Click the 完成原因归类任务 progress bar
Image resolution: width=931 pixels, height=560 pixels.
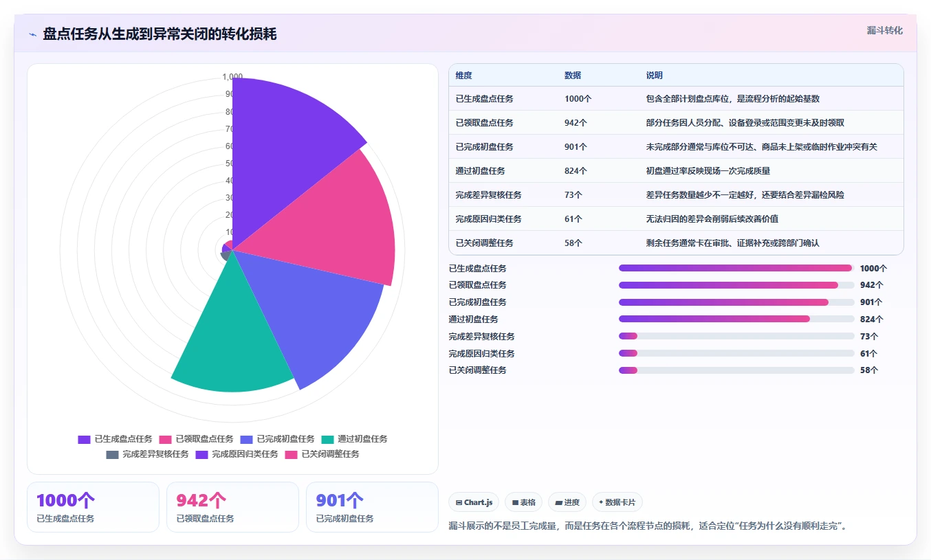pos(736,353)
